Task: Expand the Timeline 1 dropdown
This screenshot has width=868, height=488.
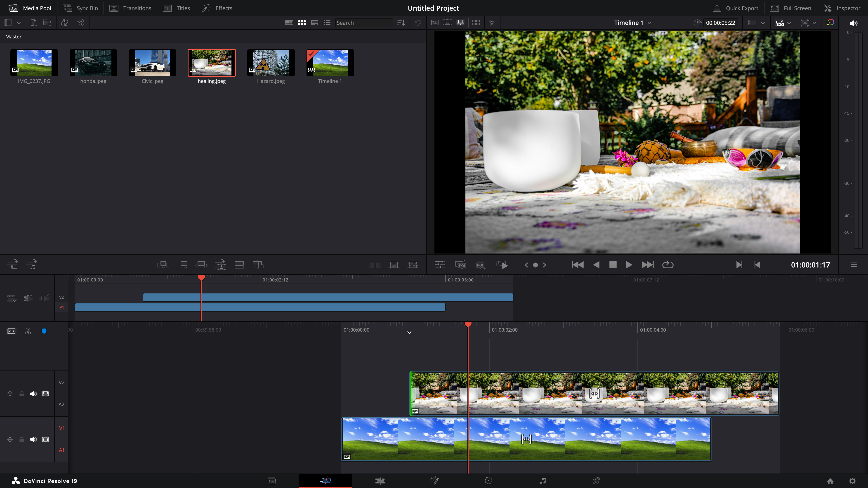Action: click(649, 23)
